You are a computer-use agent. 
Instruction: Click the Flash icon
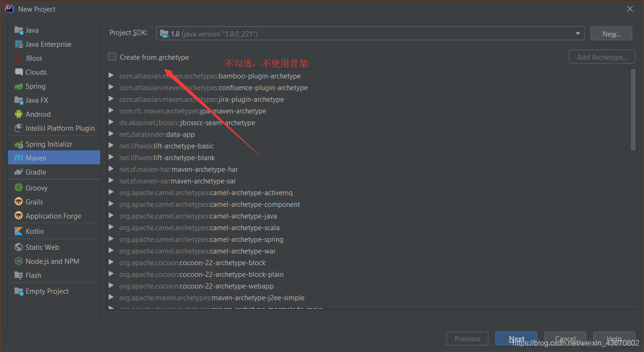coord(19,275)
